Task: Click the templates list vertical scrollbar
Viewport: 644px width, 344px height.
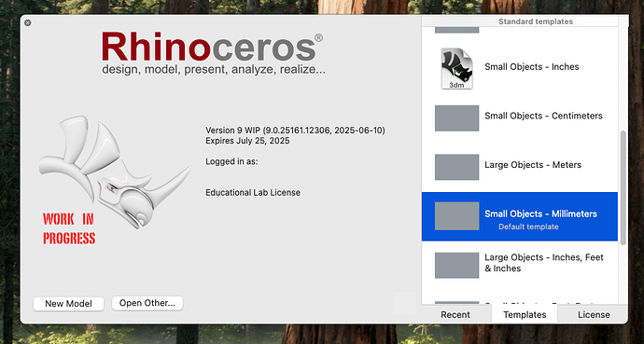Action: 623,187
